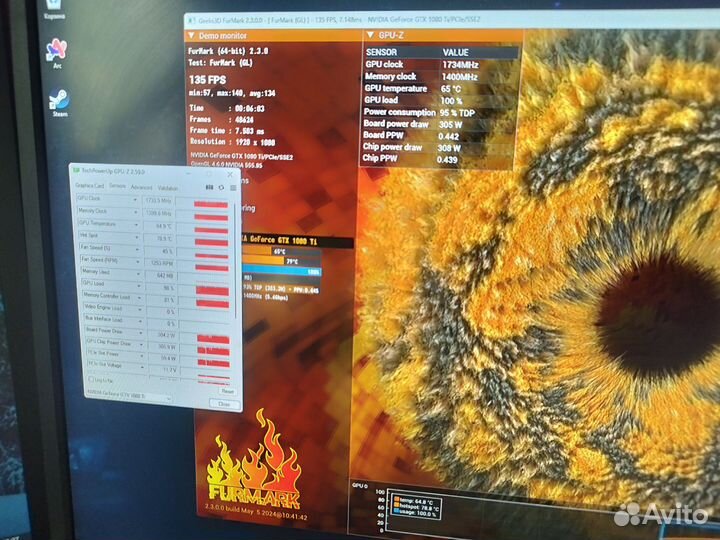Open the Memory Clock sensor dropdown
Image resolution: width=720 pixels, height=540 pixels.
(x=136, y=212)
